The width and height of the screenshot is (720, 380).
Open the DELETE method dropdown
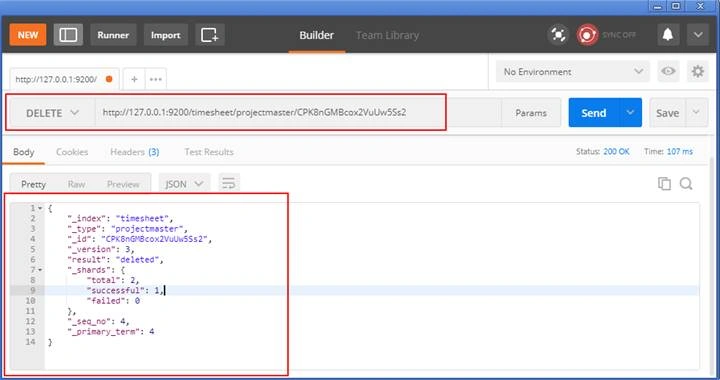[52, 113]
